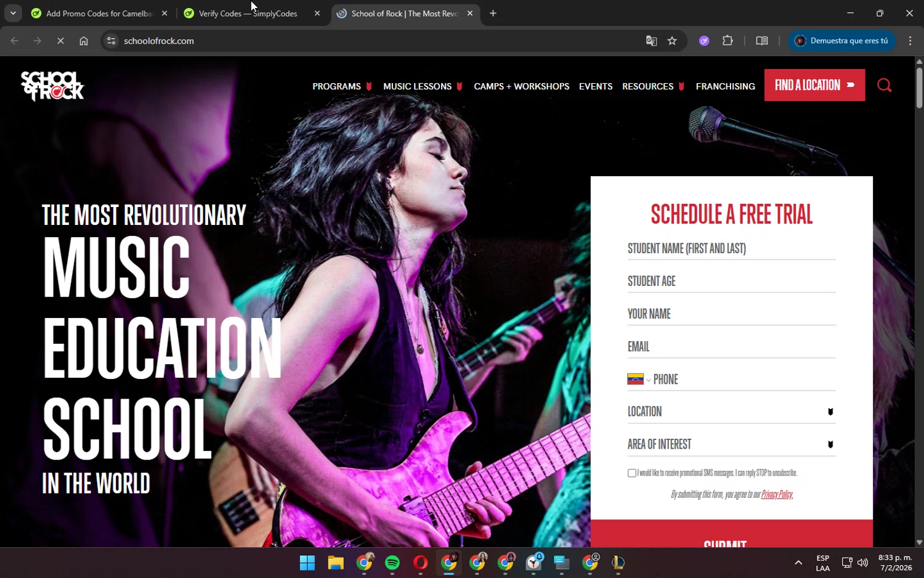Close the Verify Codes tab
This screenshot has width=924, height=578.
click(317, 13)
